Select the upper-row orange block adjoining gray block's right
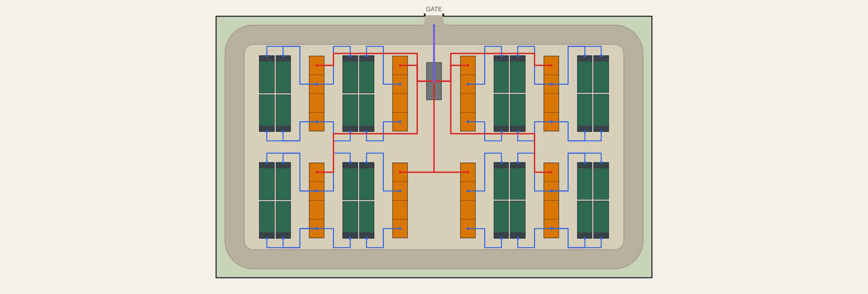The width and height of the screenshot is (868, 294). (x=468, y=93)
